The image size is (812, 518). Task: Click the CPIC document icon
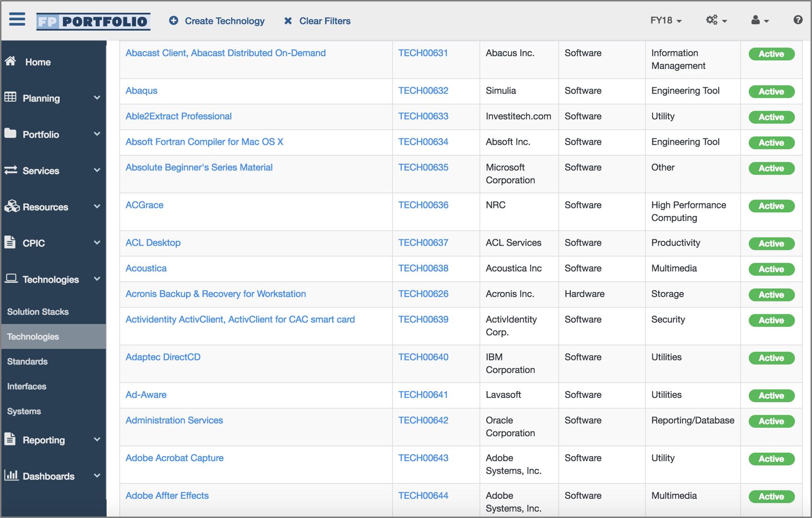point(10,242)
